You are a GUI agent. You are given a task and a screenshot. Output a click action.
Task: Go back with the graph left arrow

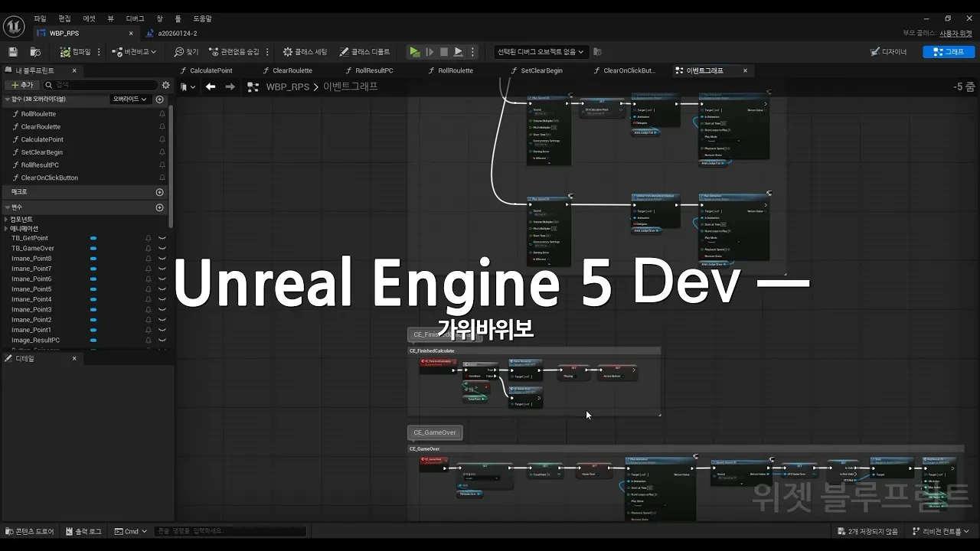coord(211,86)
